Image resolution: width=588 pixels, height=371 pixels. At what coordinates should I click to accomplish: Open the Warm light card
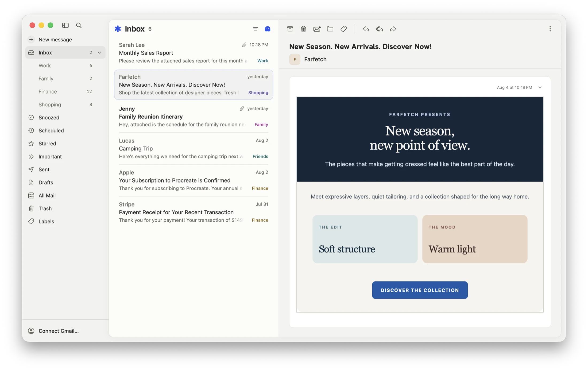(x=475, y=239)
